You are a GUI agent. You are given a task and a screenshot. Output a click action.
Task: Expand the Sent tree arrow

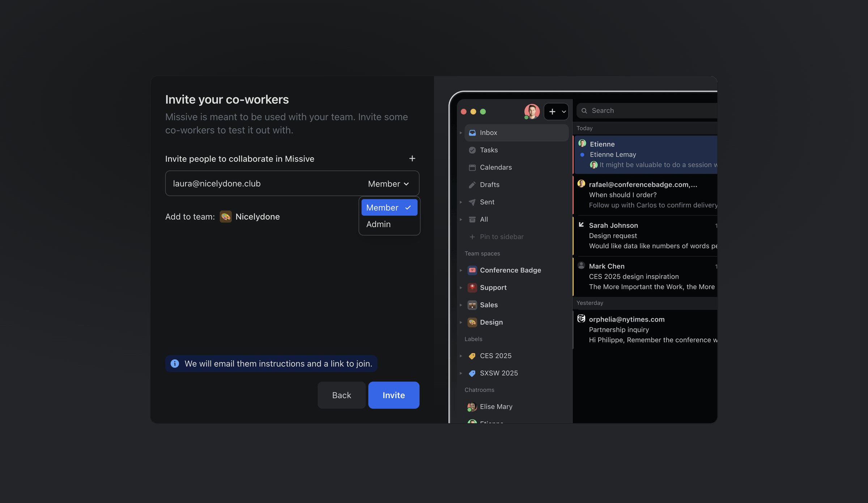point(461,202)
